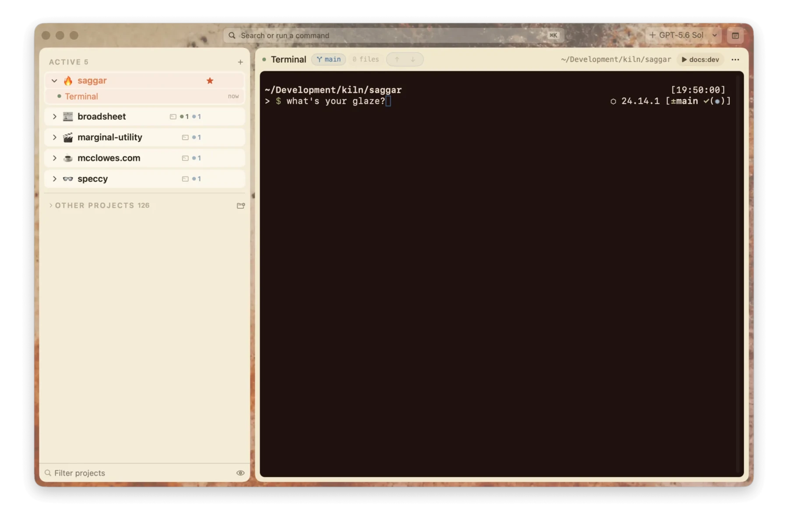Click the 126 other projects count
Screen dimensions: 788x532
pos(144,205)
